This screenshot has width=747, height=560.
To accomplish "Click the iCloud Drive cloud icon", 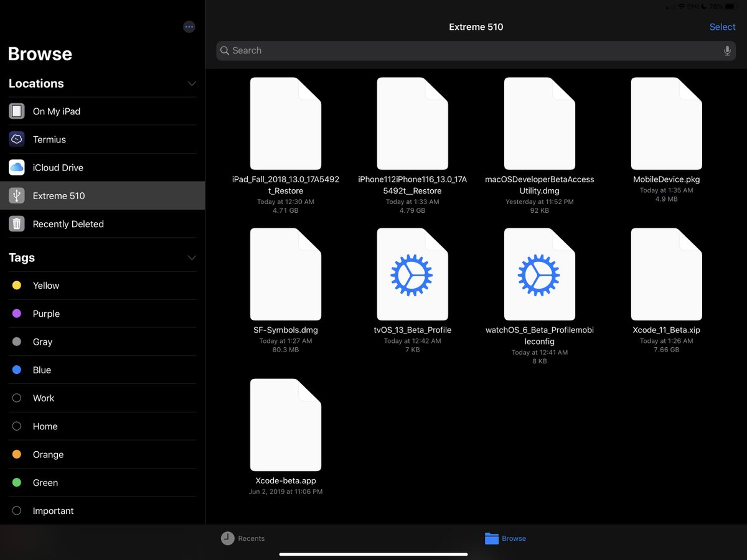I will [17, 167].
